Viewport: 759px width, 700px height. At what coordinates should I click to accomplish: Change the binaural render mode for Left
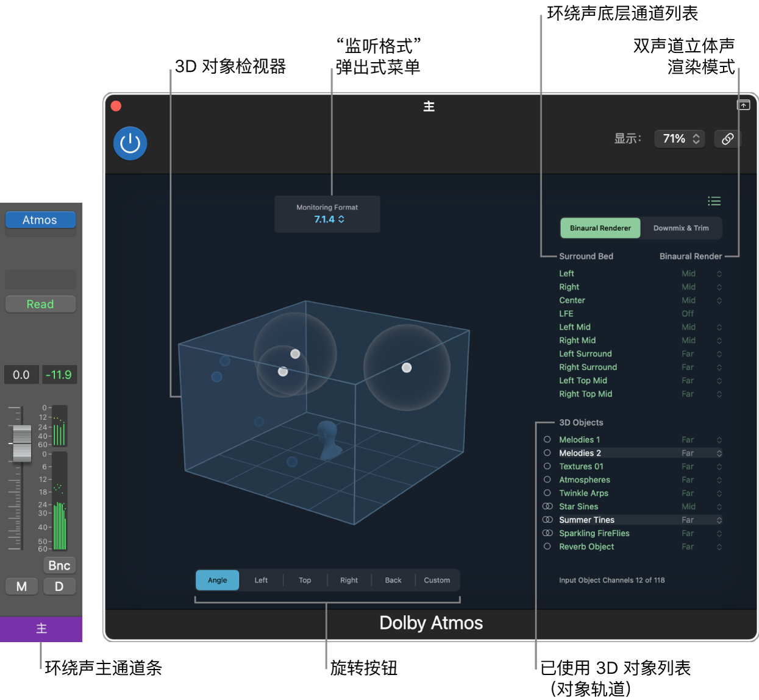702,274
